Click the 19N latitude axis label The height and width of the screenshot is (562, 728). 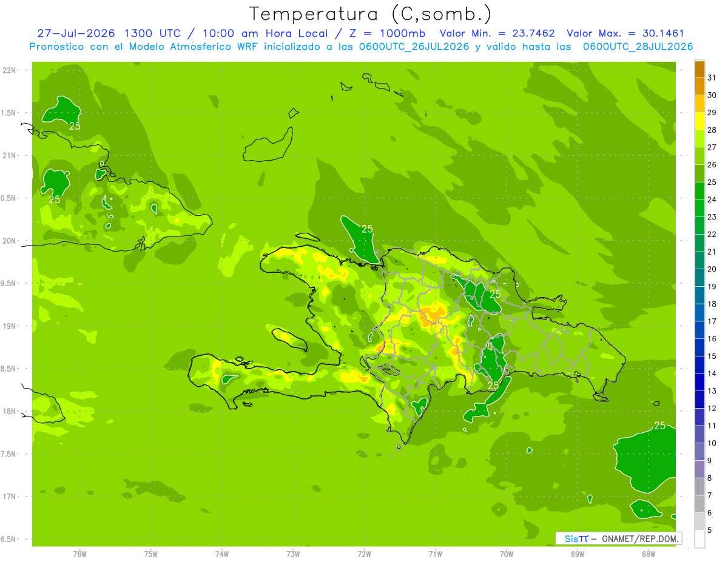10,326
